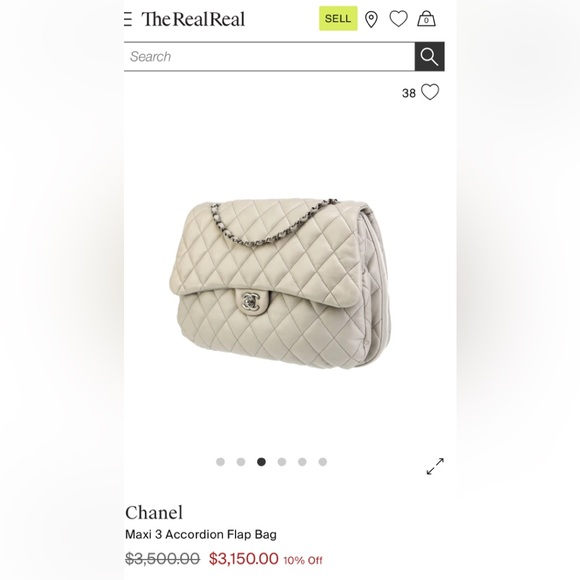Click the green SELL button
The width and height of the screenshot is (580, 580).
(338, 18)
